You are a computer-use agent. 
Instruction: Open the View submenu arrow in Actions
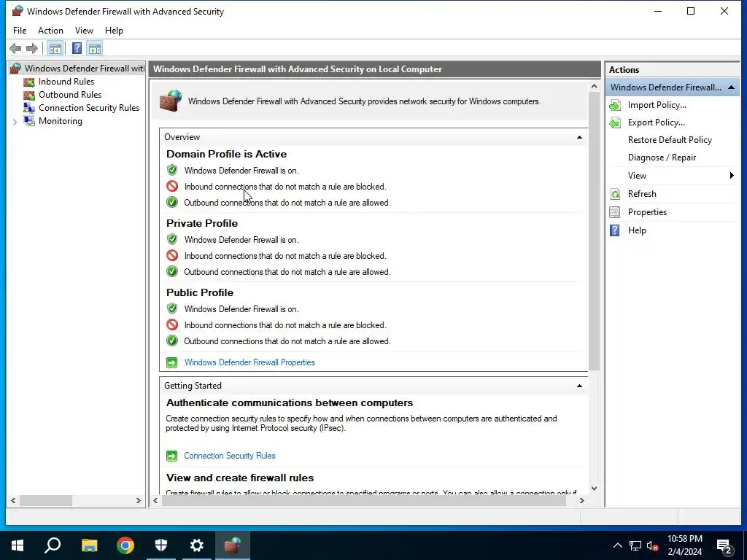tap(732, 176)
